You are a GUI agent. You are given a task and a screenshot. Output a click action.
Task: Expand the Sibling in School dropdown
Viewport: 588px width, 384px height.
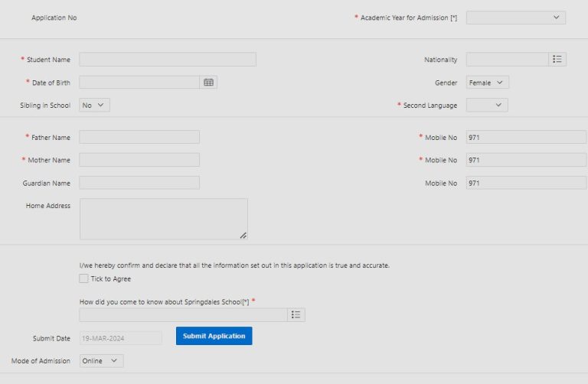click(95, 106)
